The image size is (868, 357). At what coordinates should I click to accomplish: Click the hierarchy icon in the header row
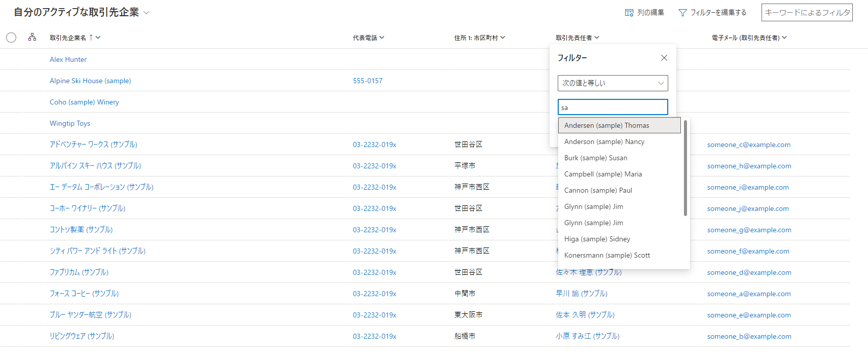tap(32, 37)
